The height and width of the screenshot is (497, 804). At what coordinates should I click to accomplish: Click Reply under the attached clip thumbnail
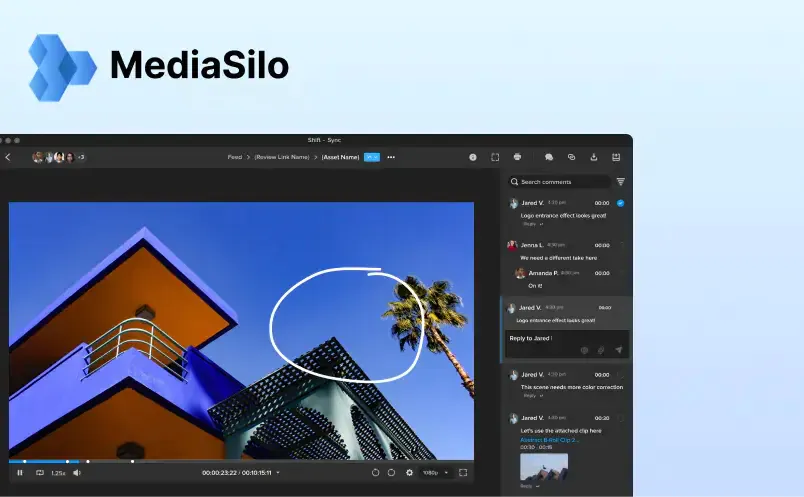click(x=529, y=486)
